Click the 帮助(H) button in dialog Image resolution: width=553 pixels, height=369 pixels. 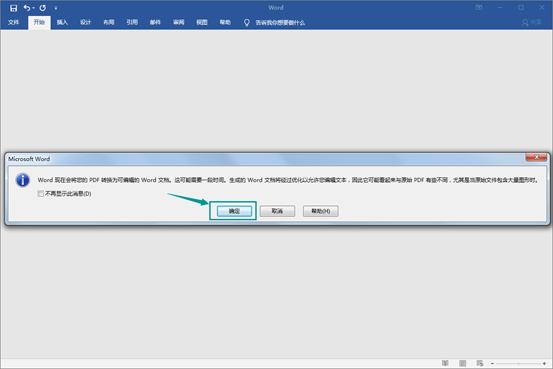pos(321,211)
